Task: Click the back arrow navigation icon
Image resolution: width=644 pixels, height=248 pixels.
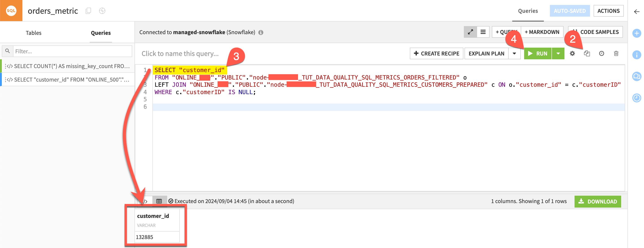Action: (x=636, y=11)
